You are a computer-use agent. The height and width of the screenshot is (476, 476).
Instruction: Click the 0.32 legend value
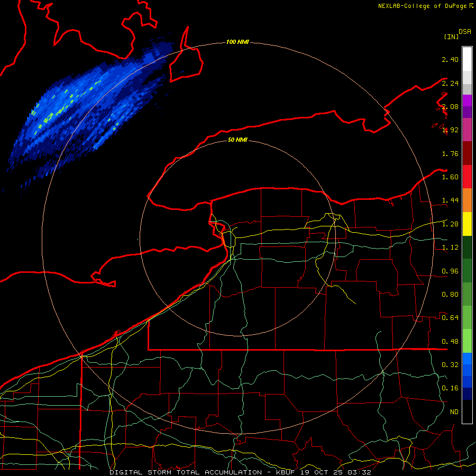click(x=450, y=365)
